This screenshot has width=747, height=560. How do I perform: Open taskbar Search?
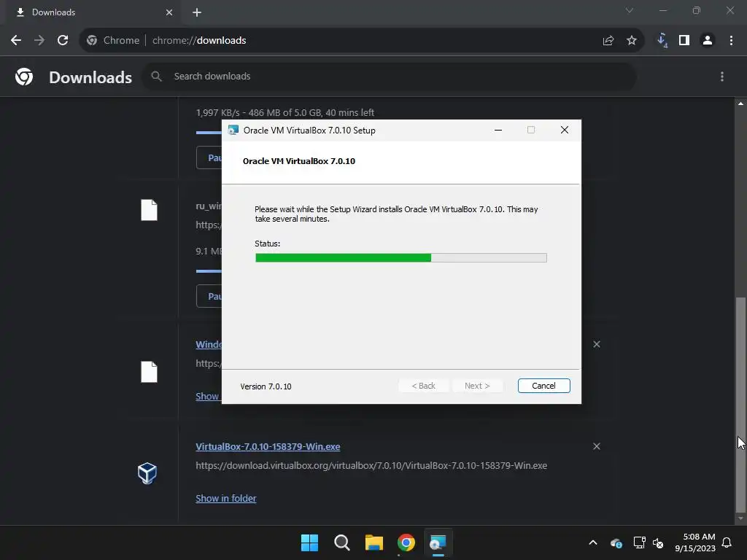341,542
